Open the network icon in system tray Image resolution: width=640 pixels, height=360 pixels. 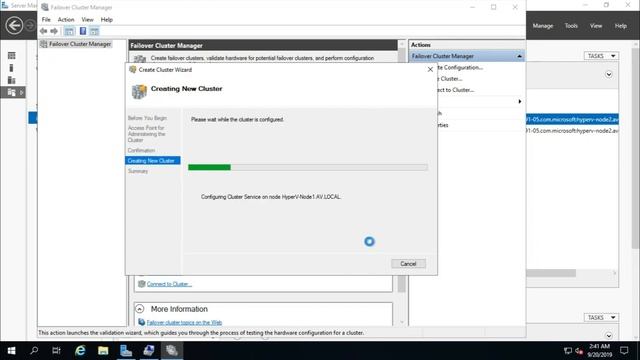[567, 351]
